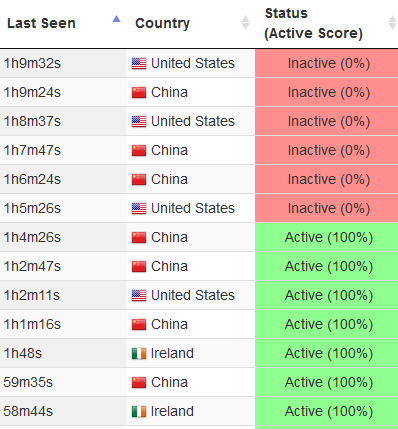Click the Status column sort arrows
This screenshot has width=398, height=429.
(392, 23)
